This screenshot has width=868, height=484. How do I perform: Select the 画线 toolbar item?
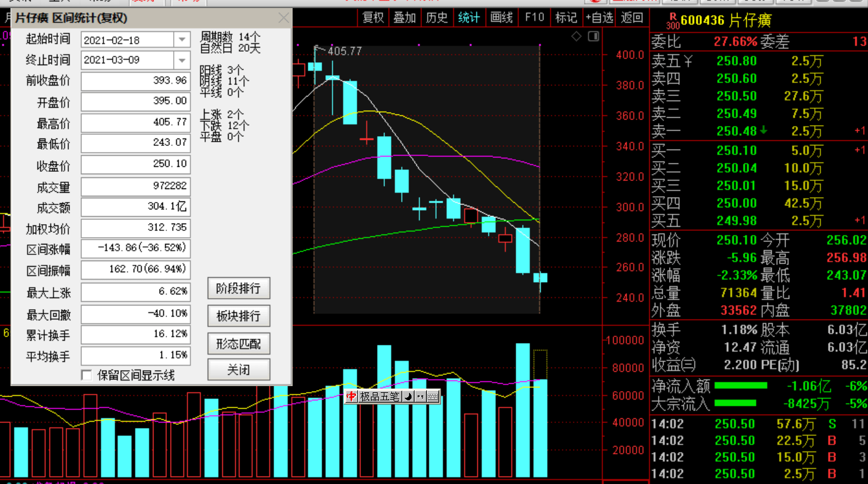[501, 17]
